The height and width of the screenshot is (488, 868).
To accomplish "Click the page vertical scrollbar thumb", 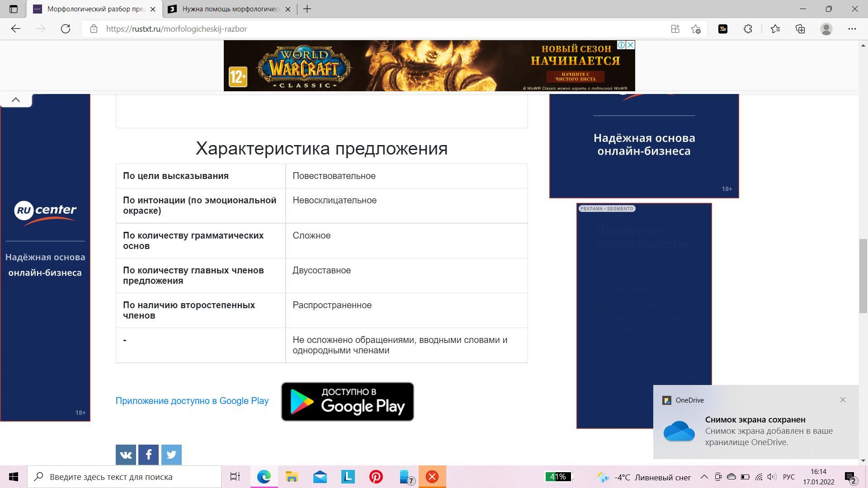I will pos(863,276).
